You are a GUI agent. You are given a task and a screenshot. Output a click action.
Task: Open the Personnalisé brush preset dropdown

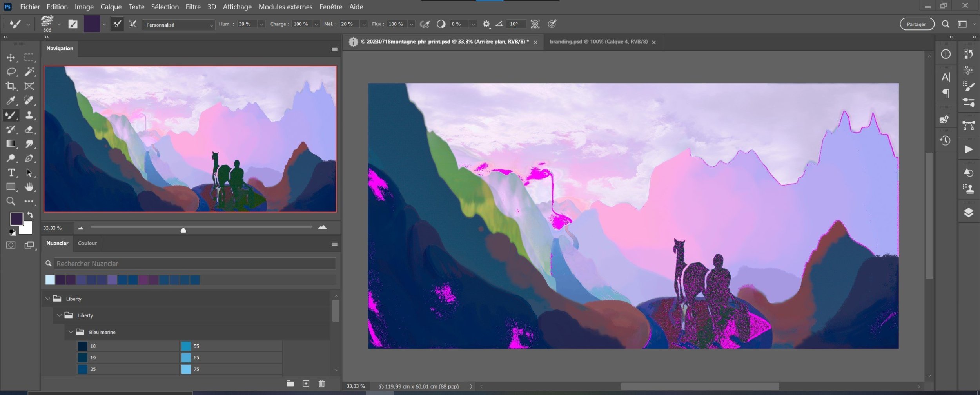point(178,25)
